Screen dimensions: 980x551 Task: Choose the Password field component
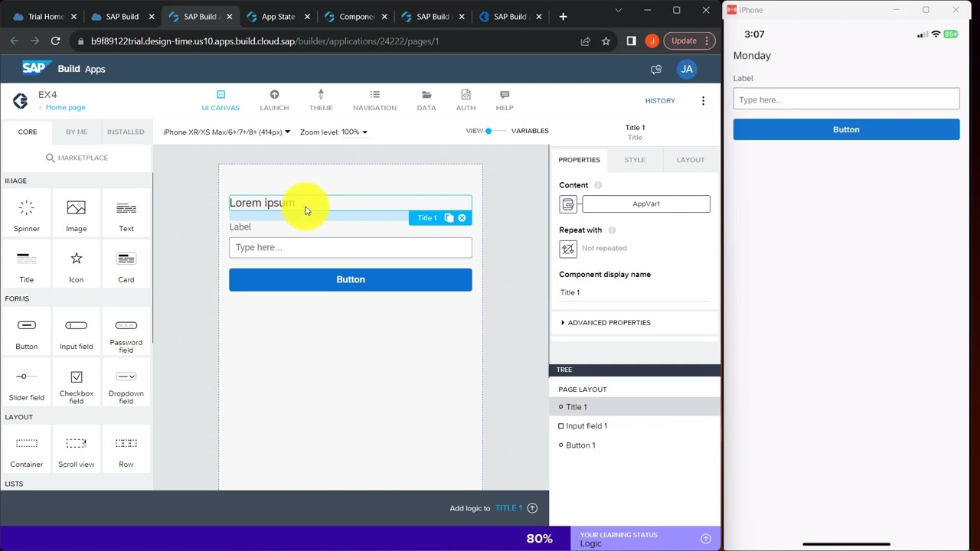(126, 332)
